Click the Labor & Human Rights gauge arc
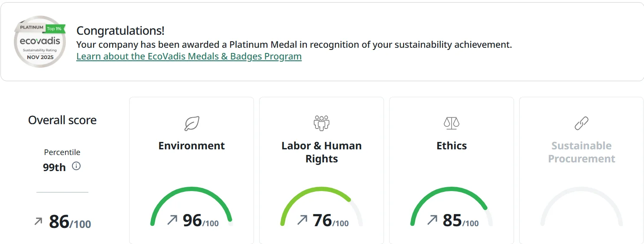 (x=322, y=190)
